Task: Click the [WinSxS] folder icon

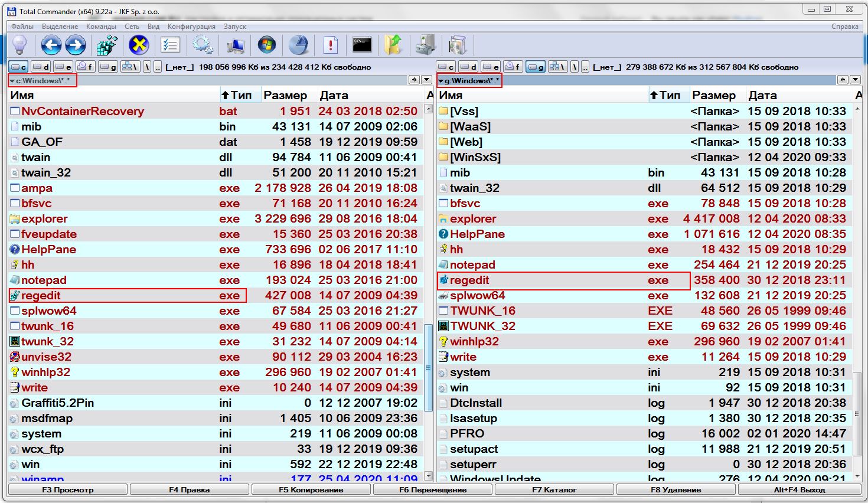Action: pos(444,158)
